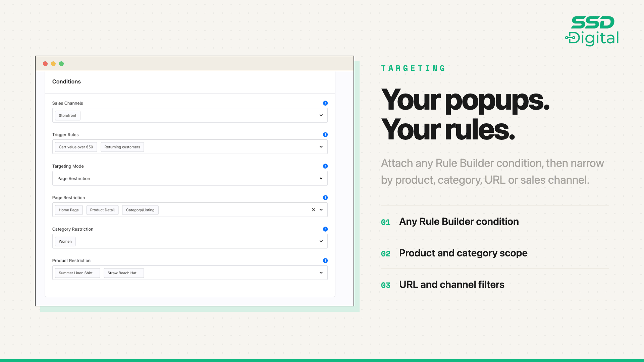Expand the Sales Channels dropdown arrow

[321, 115]
